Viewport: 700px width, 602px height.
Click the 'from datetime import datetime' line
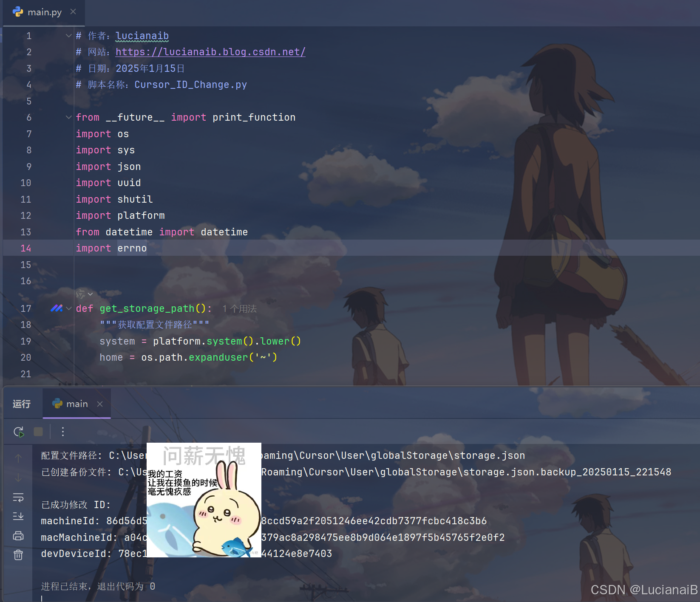coord(162,232)
